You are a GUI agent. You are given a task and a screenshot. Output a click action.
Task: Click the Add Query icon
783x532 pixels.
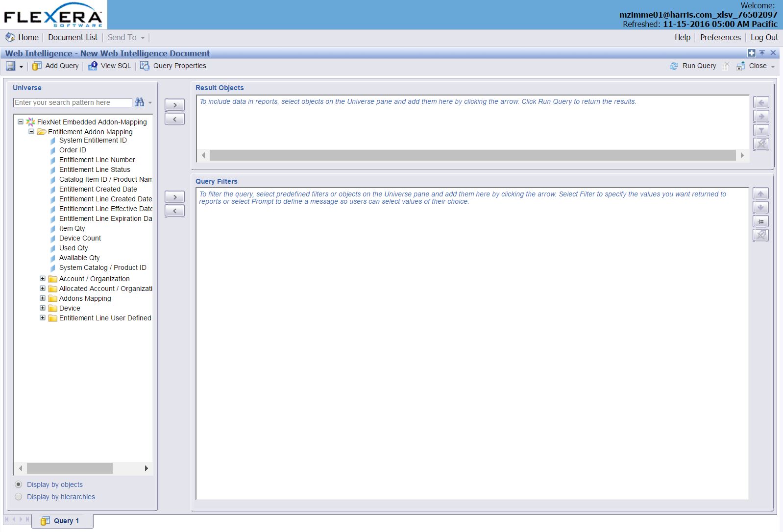pos(37,66)
